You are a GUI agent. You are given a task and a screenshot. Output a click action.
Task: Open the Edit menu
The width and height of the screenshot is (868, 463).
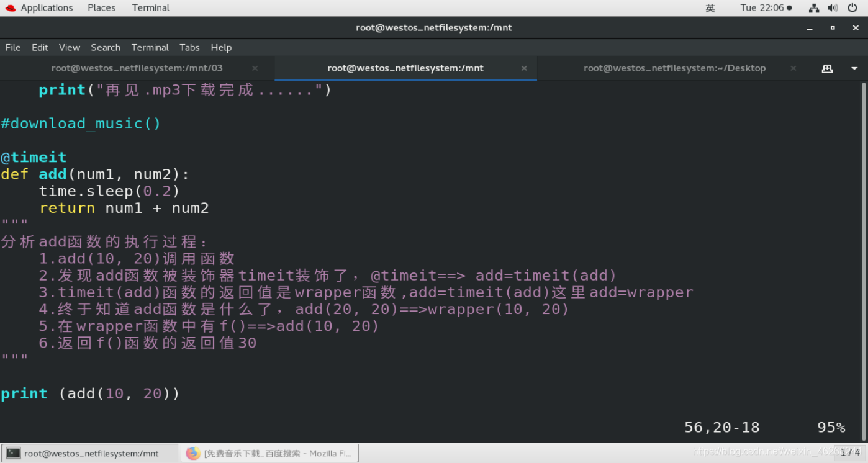[40, 47]
